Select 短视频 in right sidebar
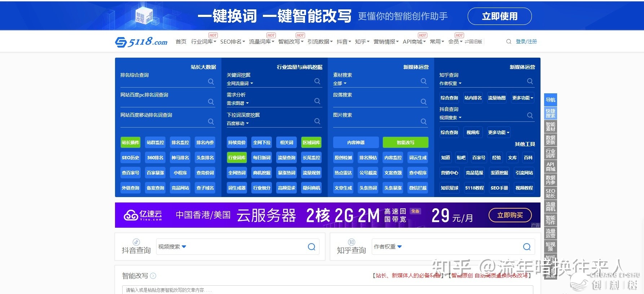 [x=551, y=246]
